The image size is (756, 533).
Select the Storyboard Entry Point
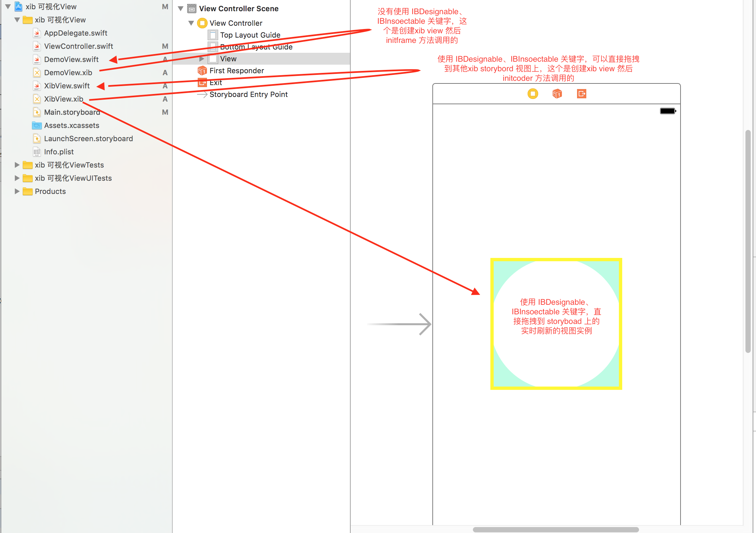click(248, 94)
